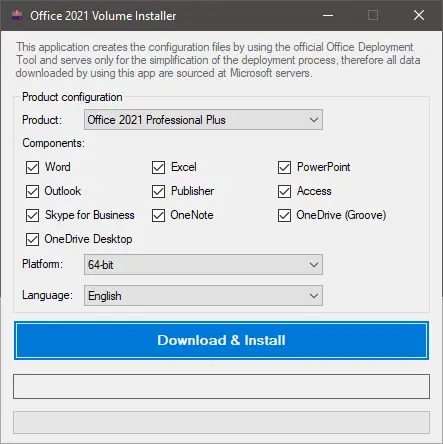The image size is (443, 444).
Task: Click the Office installer app icon in title bar
Action: coord(17,15)
